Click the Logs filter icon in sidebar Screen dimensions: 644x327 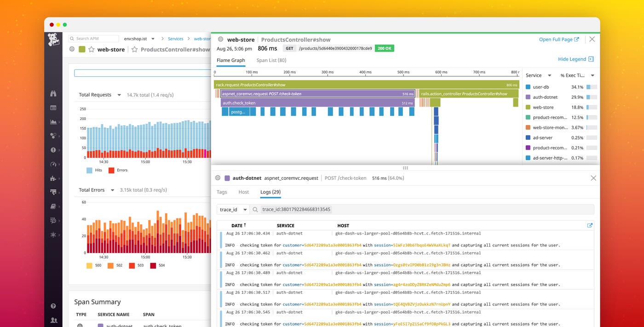click(54, 192)
